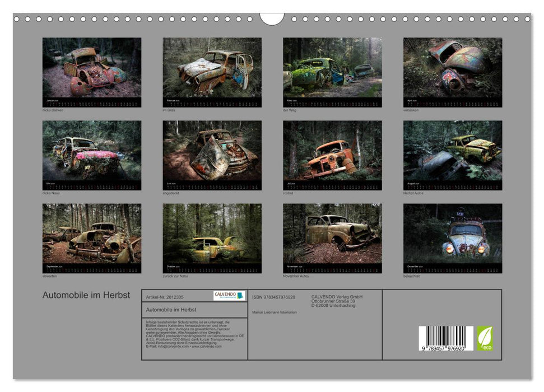Select the 'Automobile im Herbst' title text
Screen dimensions: 544x392
coord(87,294)
